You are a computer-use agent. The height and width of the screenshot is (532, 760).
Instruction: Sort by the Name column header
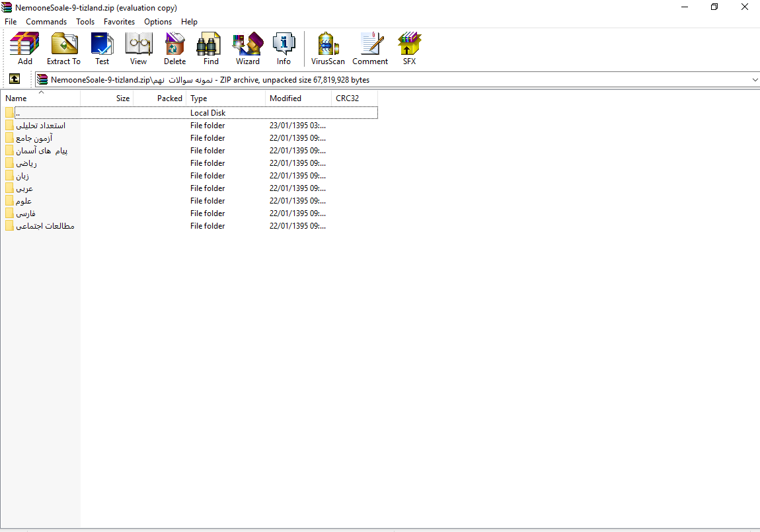pos(41,98)
